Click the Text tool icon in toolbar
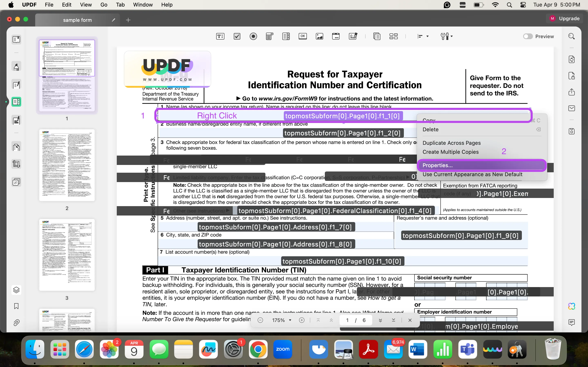Viewport: 588px width, 367px height. 220,36
